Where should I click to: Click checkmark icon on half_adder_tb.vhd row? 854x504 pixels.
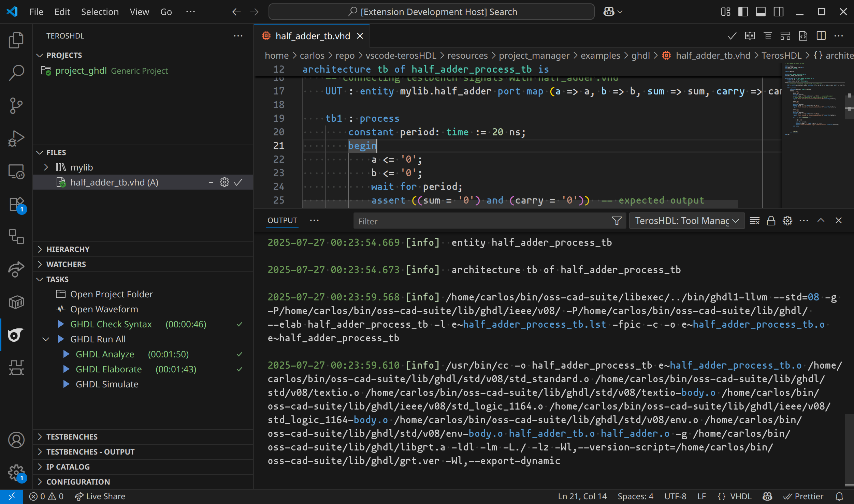pyautogui.click(x=238, y=182)
